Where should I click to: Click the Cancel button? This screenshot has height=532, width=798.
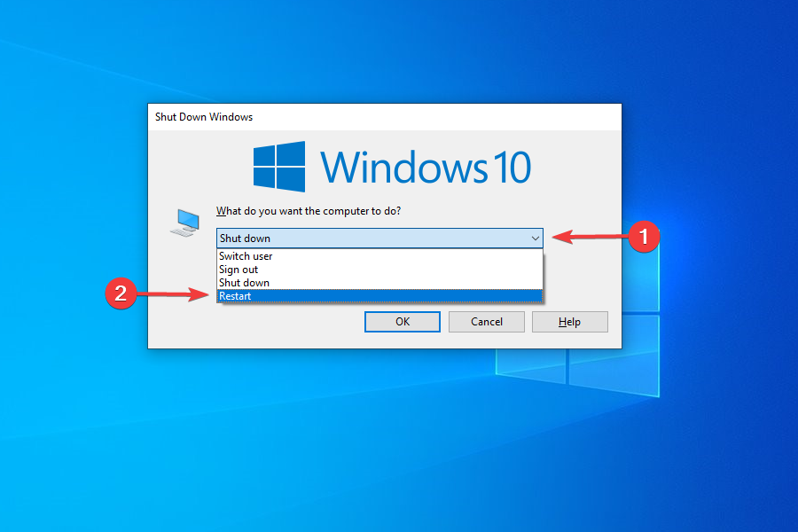[x=486, y=321]
